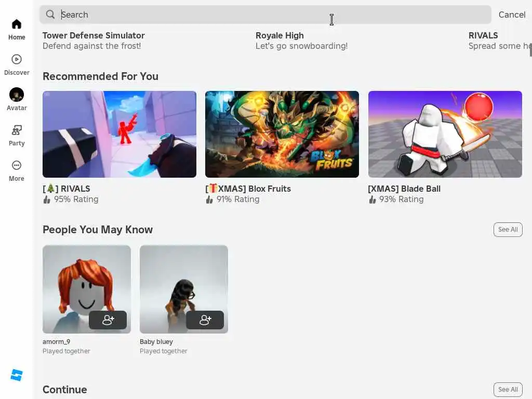532x399 pixels.
Task: Click the search magnifier icon
Action: pyautogui.click(x=50, y=14)
